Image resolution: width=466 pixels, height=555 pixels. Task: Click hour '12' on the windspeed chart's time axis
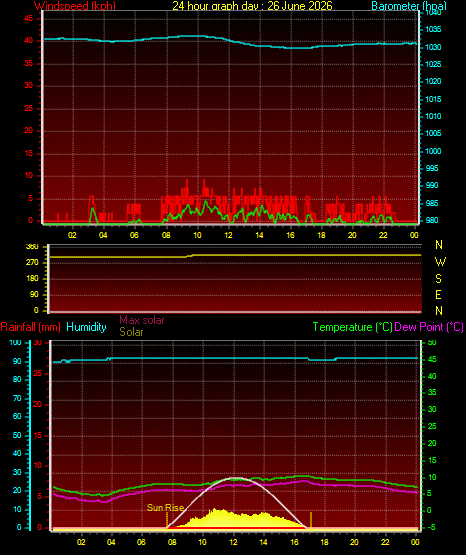(228, 235)
